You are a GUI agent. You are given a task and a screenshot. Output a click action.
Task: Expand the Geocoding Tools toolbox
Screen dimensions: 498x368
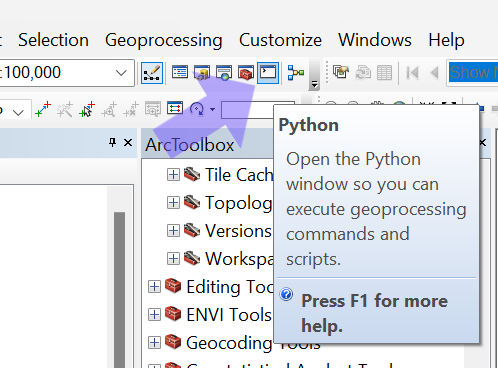pos(154,342)
